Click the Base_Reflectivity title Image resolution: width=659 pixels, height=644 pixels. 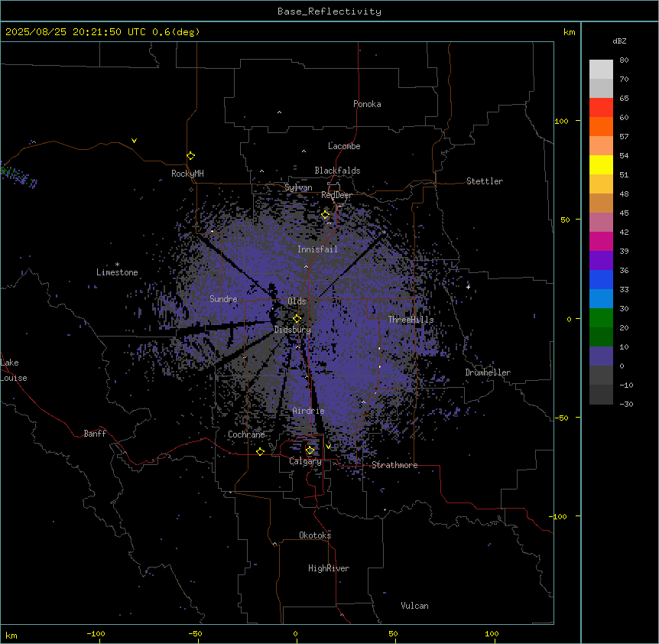tap(329, 11)
